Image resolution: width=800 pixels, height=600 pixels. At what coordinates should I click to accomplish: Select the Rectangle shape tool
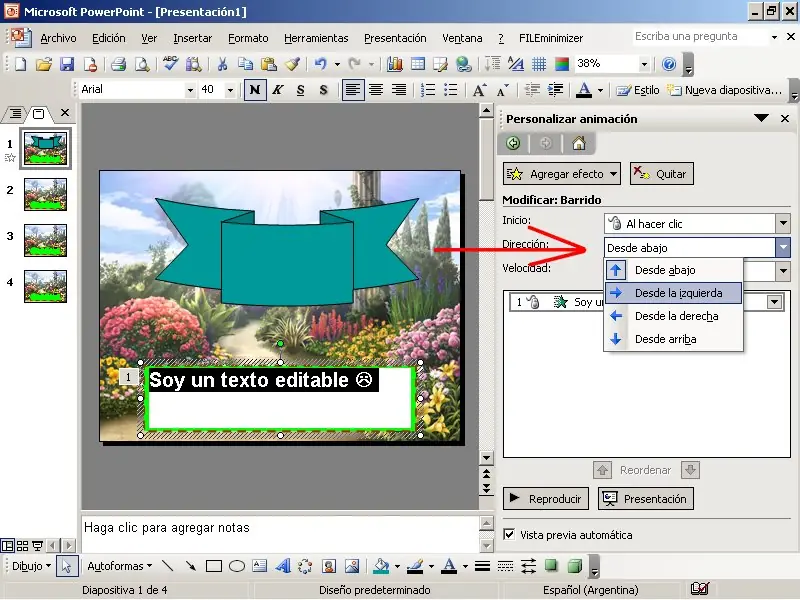(213, 566)
